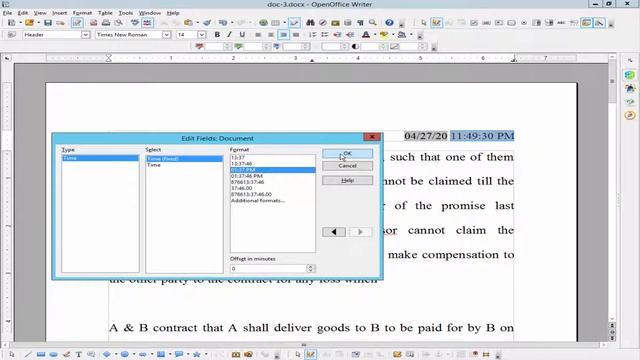Expand the Header paragraph style dropdown
Screen dimensions: 640x360
85,35
